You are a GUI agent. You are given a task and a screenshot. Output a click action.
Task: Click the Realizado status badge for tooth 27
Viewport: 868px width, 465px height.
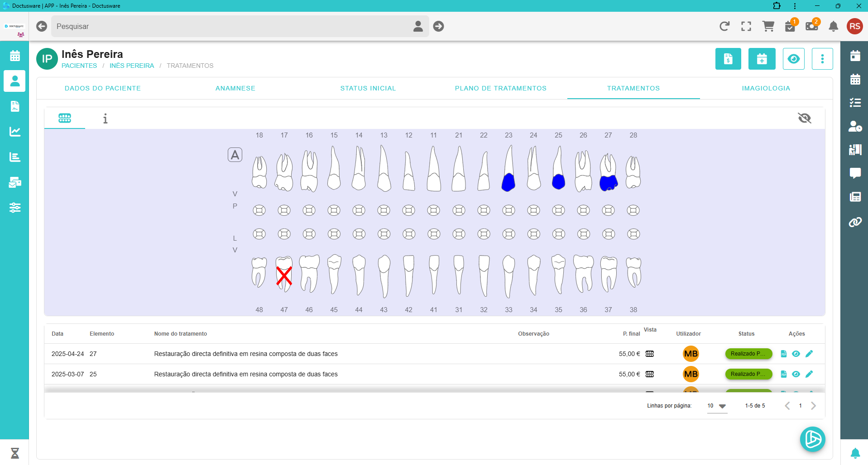click(748, 354)
